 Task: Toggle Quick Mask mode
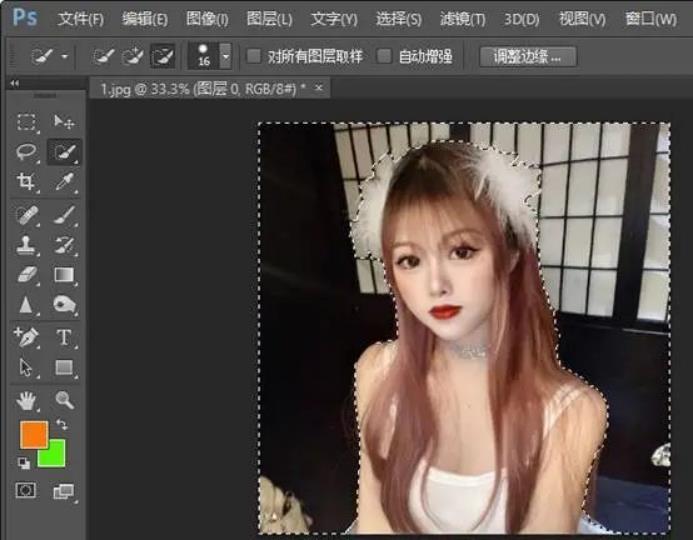tap(26, 491)
